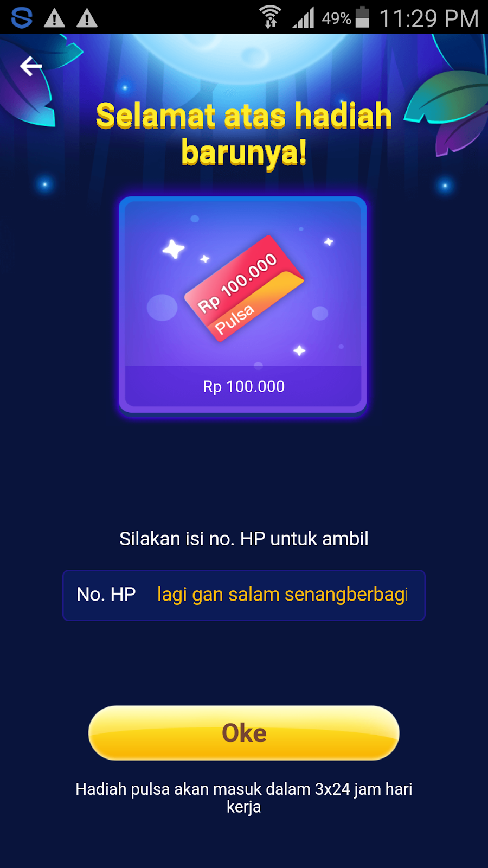Viewport: 488px width, 868px height.
Task: Tap the large white sparkle on prize card
Action: pos(174,249)
